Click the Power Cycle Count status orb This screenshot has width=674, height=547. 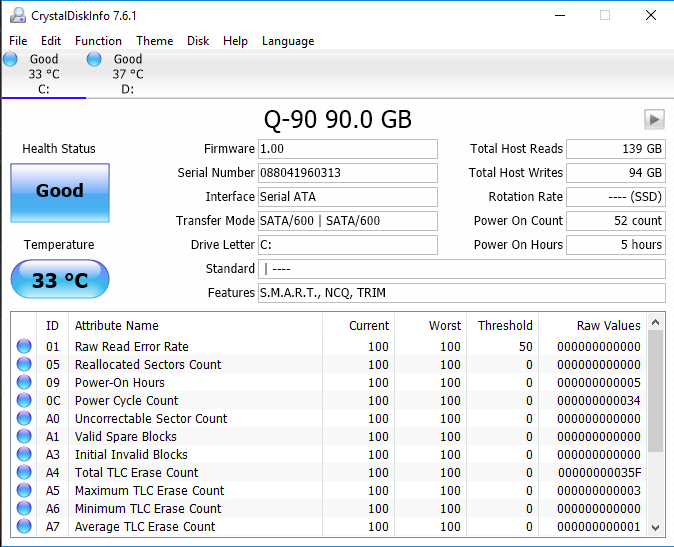tap(24, 401)
